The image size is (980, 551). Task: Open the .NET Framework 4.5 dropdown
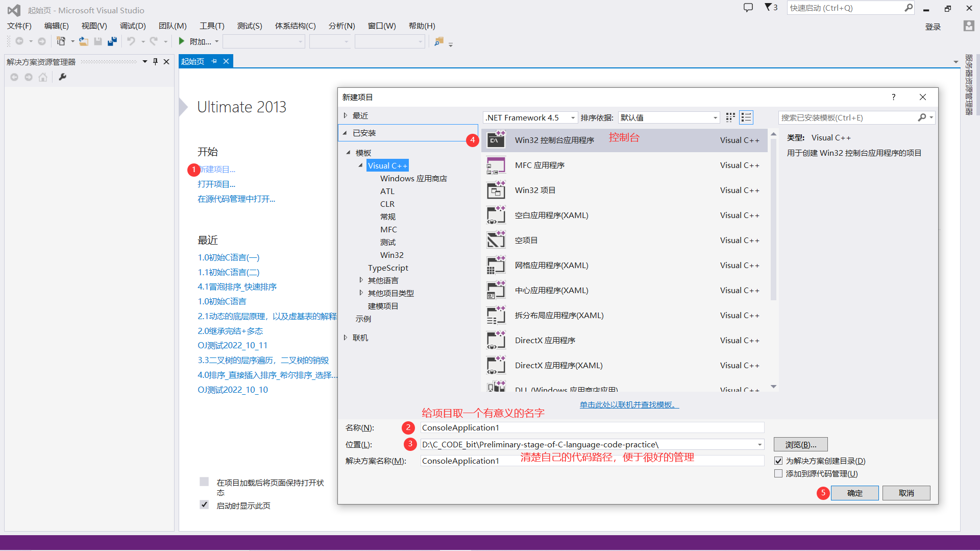(531, 117)
